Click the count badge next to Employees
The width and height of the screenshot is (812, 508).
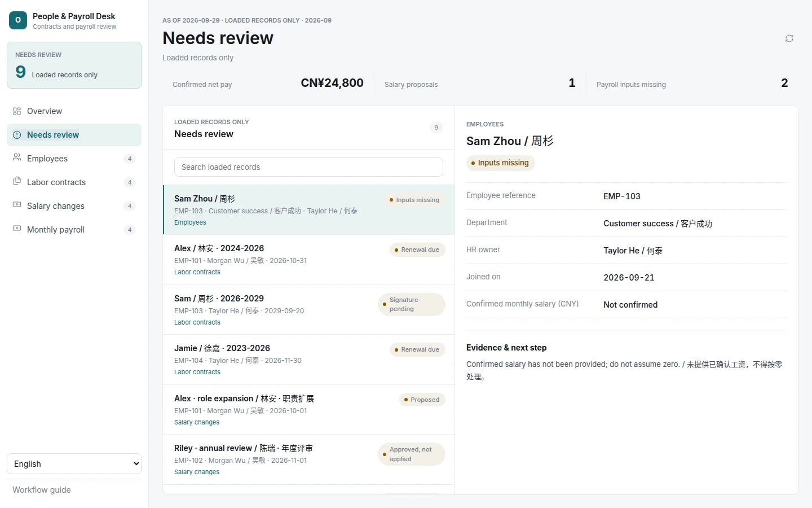tap(130, 159)
